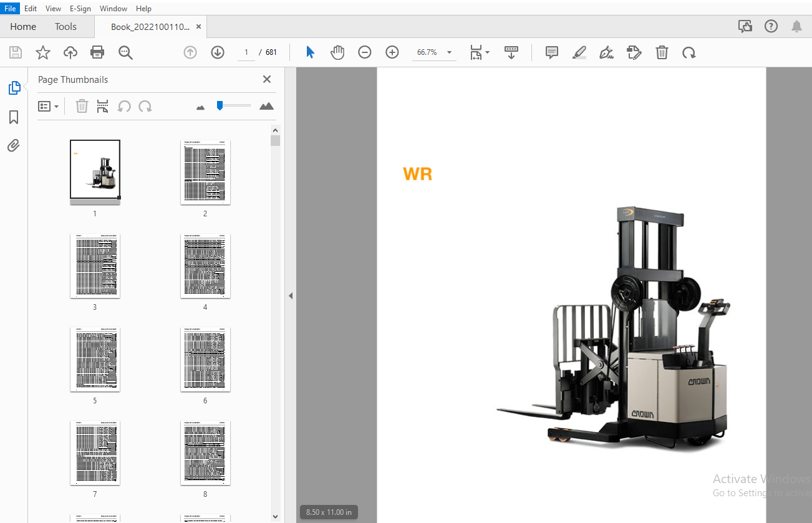Select the Highlight text pen tool
Image resolution: width=812 pixels, height=523 pixels.
point(579,52)
